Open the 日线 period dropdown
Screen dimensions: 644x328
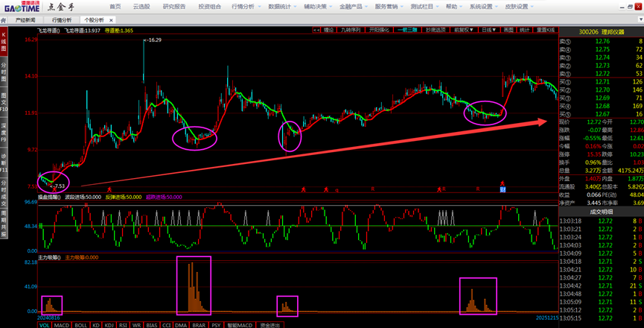488,30
